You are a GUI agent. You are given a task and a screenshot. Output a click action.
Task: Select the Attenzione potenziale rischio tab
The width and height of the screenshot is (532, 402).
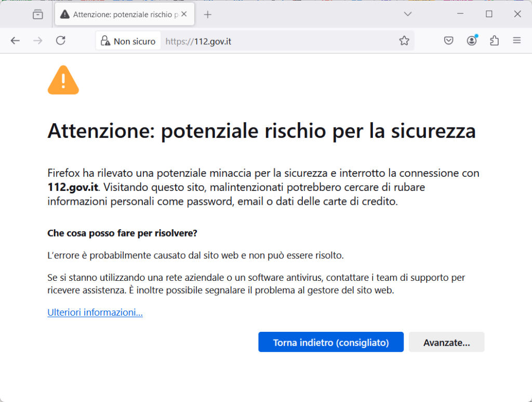[119, 15]
